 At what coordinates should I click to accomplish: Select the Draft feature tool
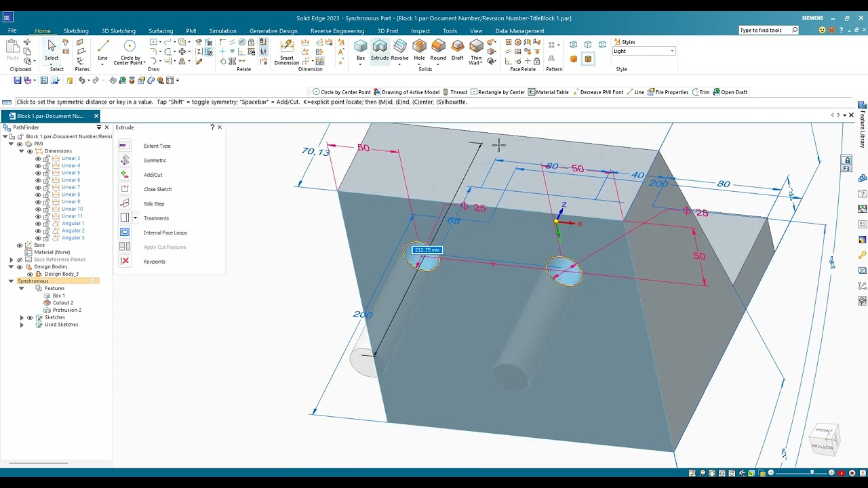(x=458, y=50)
